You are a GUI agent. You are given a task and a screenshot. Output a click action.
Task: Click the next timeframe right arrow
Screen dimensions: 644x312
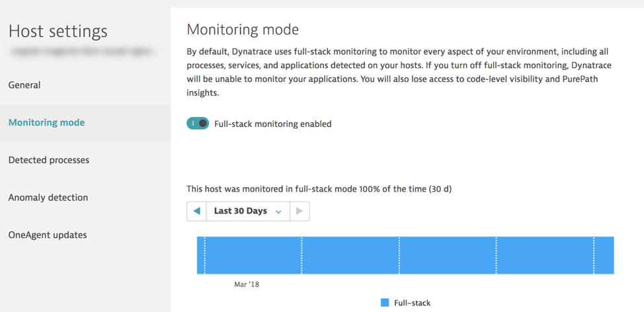pyautogui.click(x=300, y=211)
